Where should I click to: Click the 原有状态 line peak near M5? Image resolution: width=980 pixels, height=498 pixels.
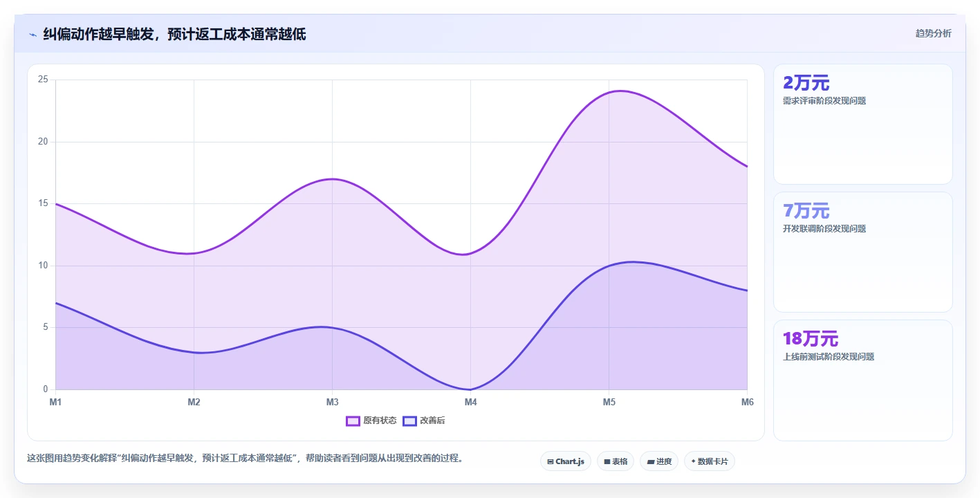click(x=618, y=91)
